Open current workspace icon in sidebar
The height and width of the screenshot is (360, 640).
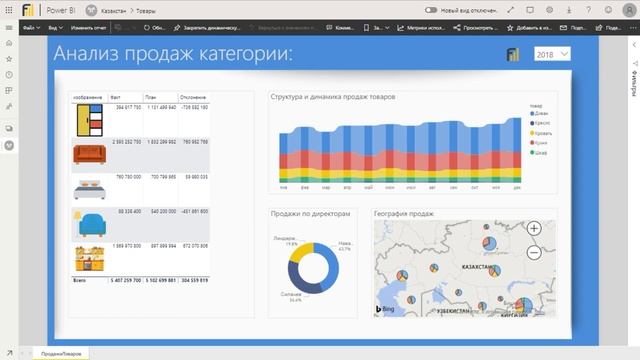click(x=9, y=145)
